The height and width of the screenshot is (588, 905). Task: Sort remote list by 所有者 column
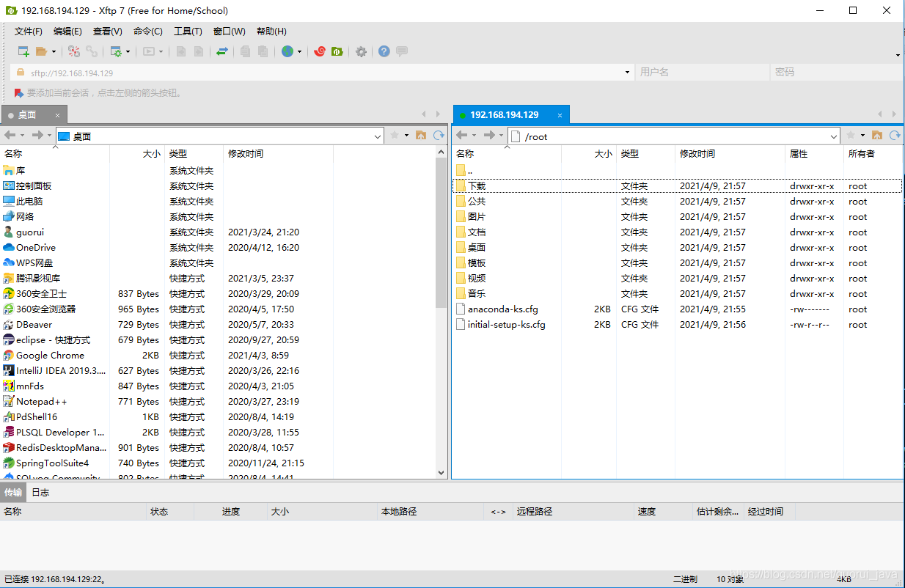(873, 154)
